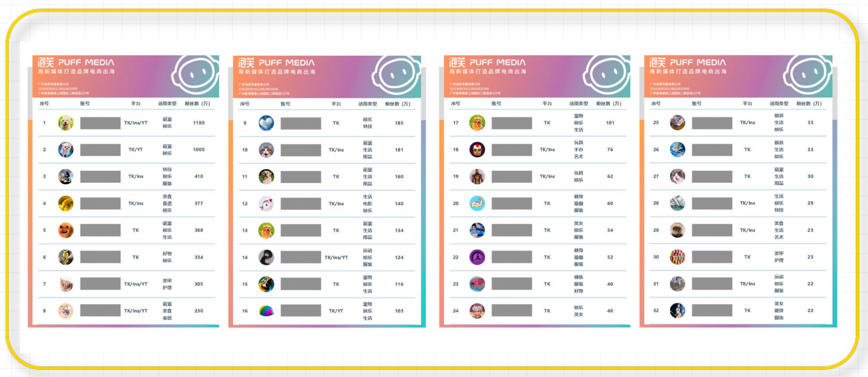Click the Earth globe avatar in row 26
This screenshot has width=868, height=377.
click(678, 149)
